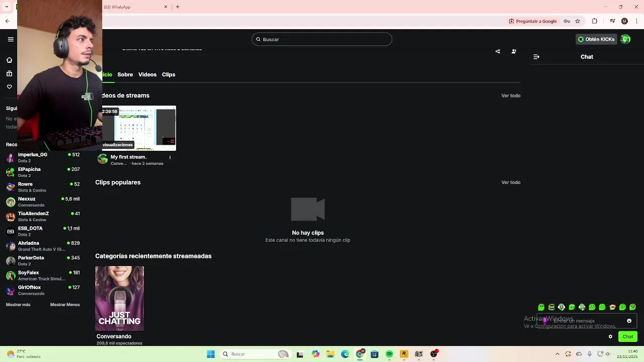
Task: Bookmark this page with the star icon
Action: pos(578,21)
